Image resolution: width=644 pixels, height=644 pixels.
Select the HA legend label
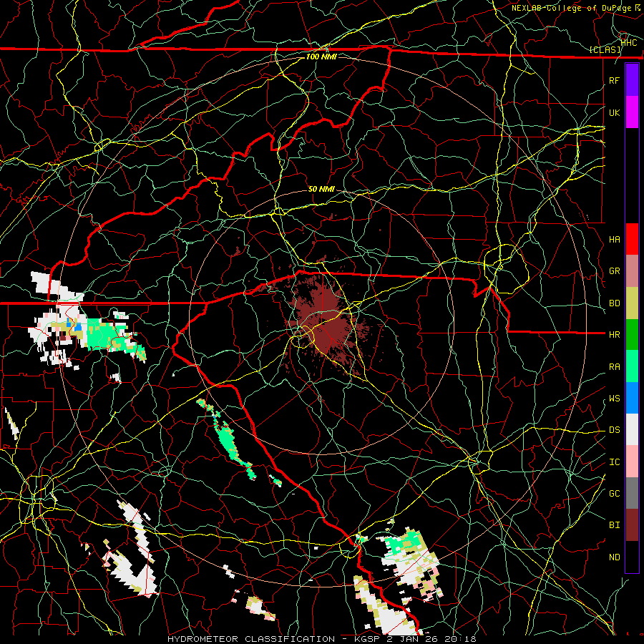614,240
